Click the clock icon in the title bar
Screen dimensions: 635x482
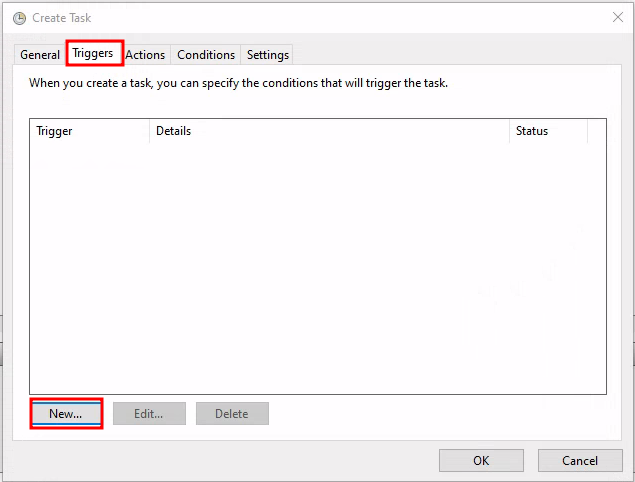tap(19, 18)
